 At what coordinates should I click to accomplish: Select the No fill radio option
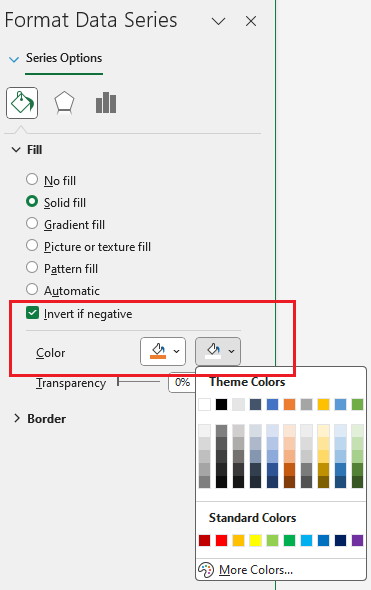click(32, 179)
